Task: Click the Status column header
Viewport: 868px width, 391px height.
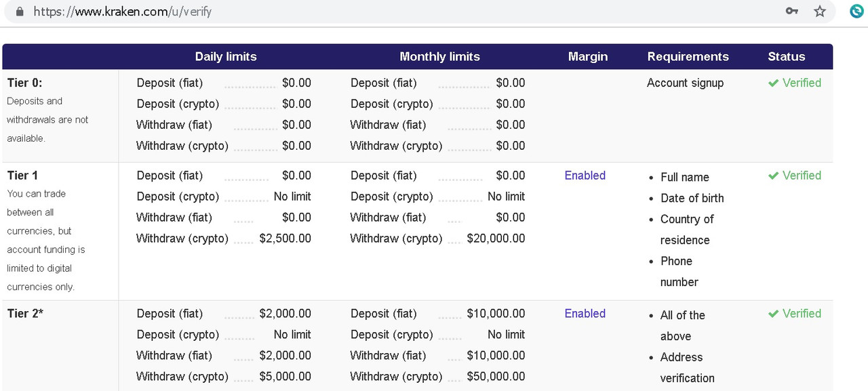Action: 787,57
